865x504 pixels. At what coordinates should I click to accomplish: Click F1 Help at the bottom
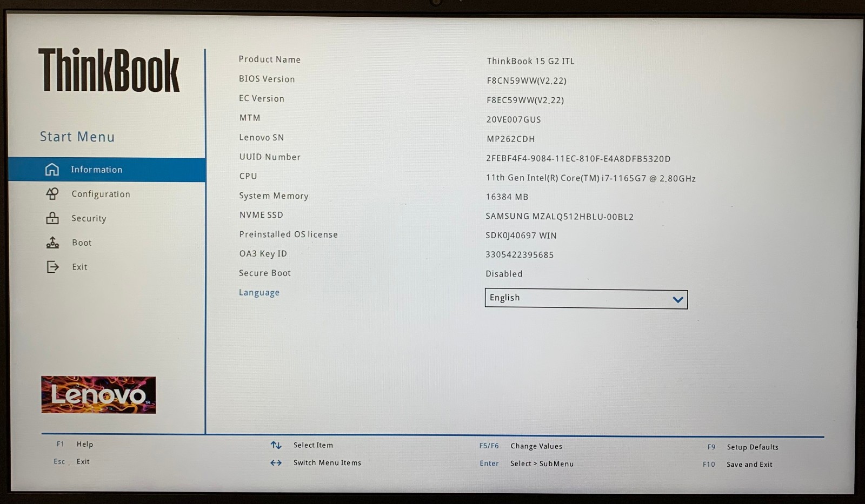(x=75, y=444)
